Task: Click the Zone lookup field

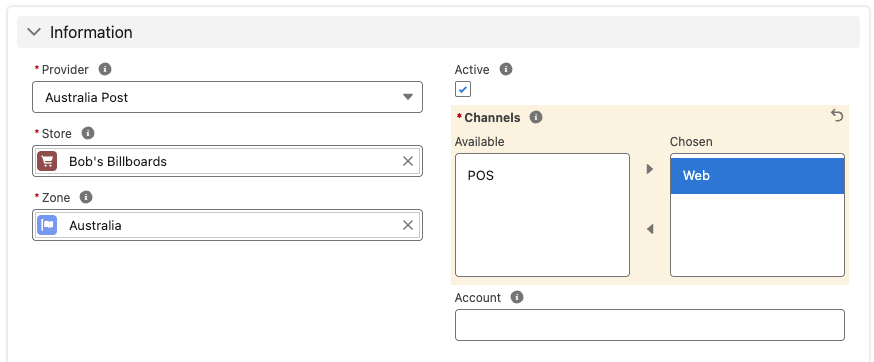Action: (x=227, y=225)
